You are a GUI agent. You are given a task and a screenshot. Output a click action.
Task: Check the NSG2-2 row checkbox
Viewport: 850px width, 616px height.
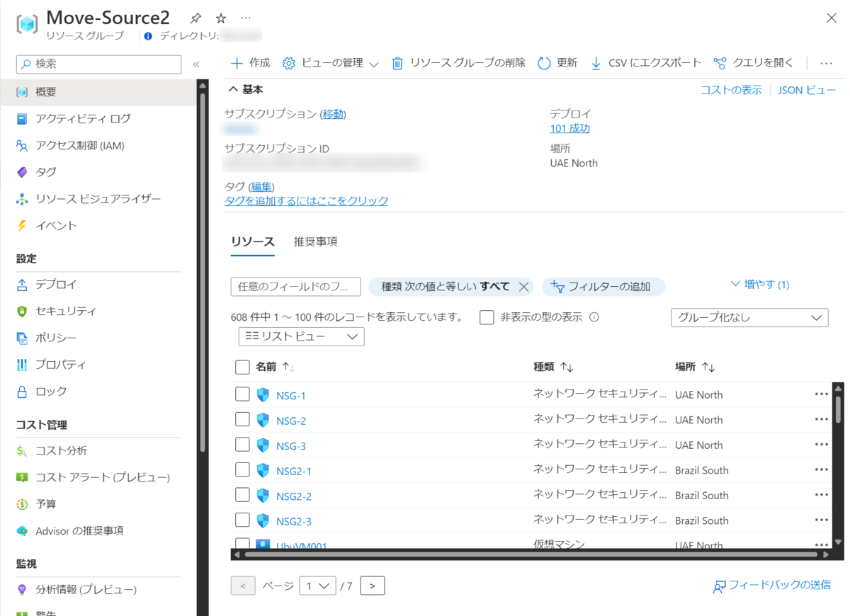coord(242,495)
